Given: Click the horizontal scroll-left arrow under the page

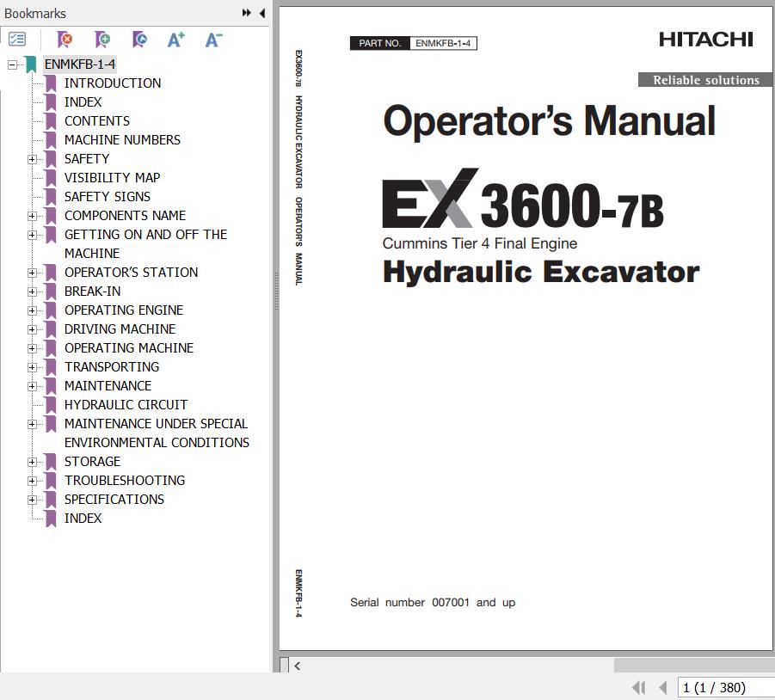Looking at the screenshot, I should 297,666.
